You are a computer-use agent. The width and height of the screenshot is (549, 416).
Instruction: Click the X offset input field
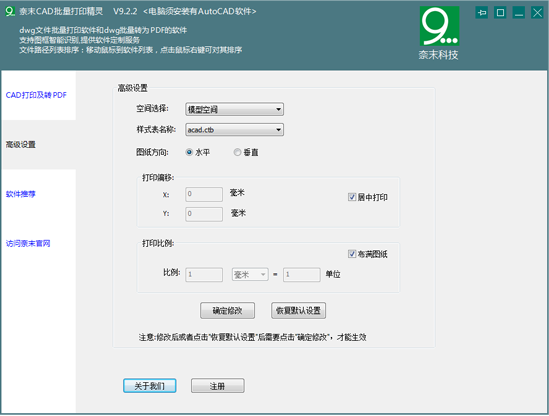click(204, 194)
